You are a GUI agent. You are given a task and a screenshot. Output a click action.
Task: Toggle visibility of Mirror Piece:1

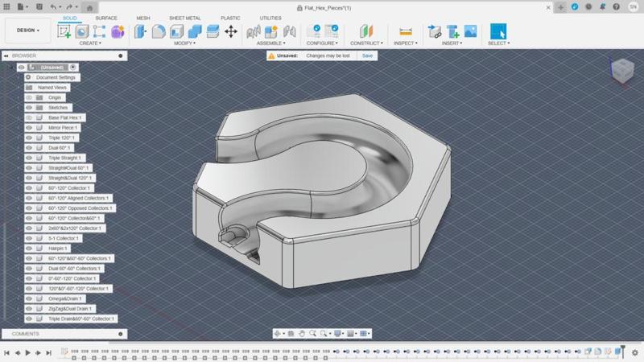pos(29,128)
